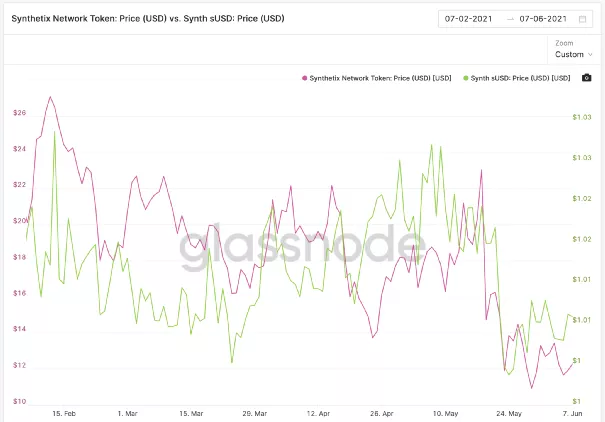
Task: Click the camera icon to save chart
Action: click(586, 77)
